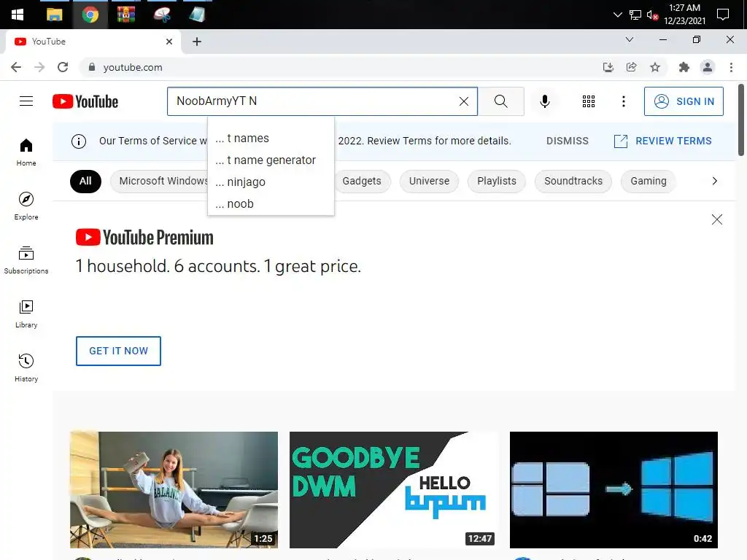Image resolution: width=747 pixels, height=560 pixels.
Task: Go to Home in sidebar
Action: pyautogui.click(x=26, y=152)
